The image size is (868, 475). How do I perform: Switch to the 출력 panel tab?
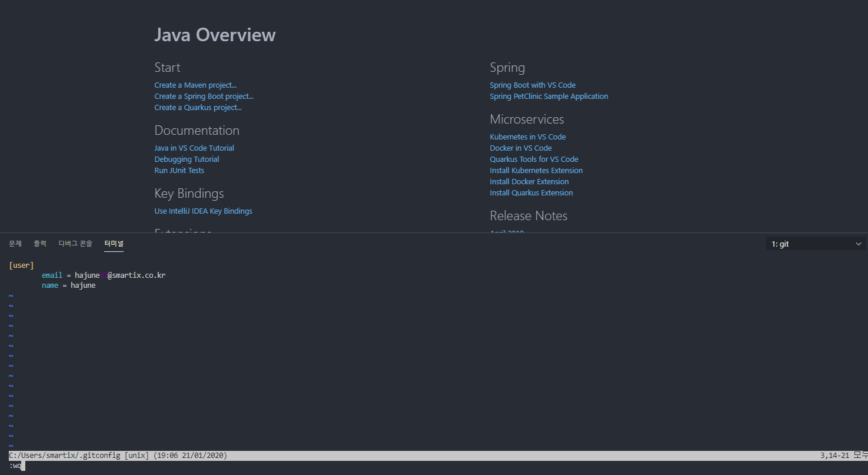40,244
